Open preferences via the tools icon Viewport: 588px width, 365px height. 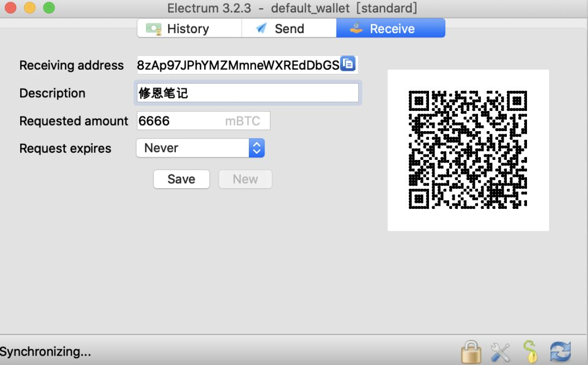click(500, 352)
